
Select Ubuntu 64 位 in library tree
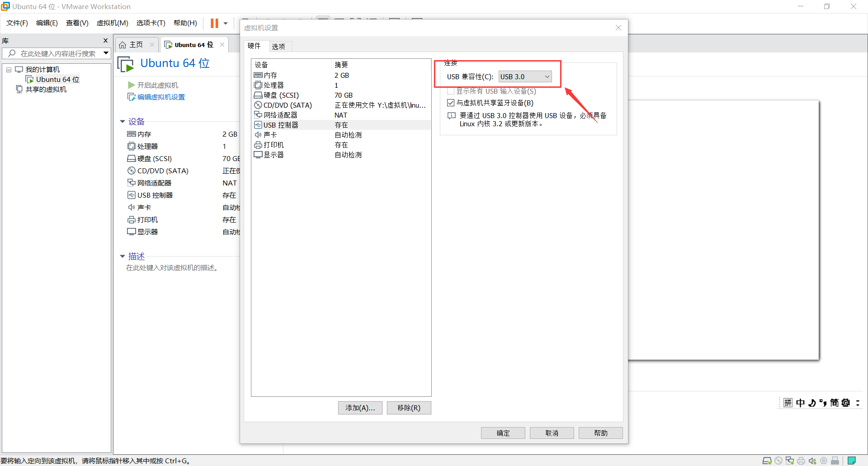point(57,79)
